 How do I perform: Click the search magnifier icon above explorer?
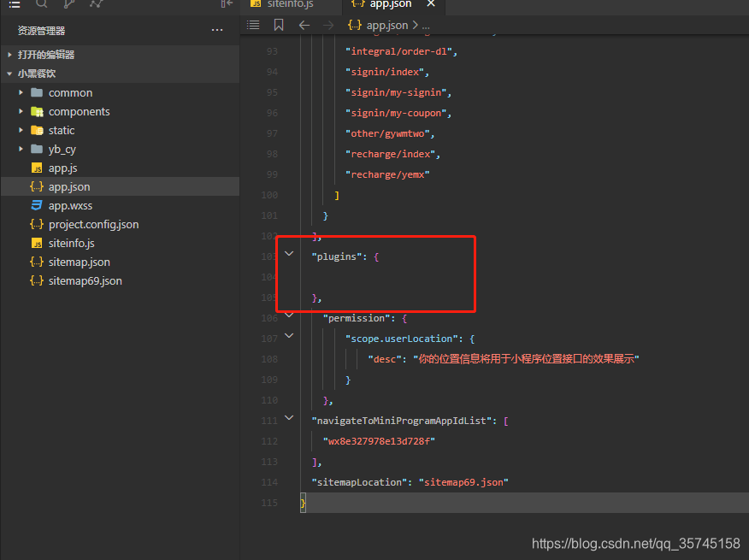(42, 3)
